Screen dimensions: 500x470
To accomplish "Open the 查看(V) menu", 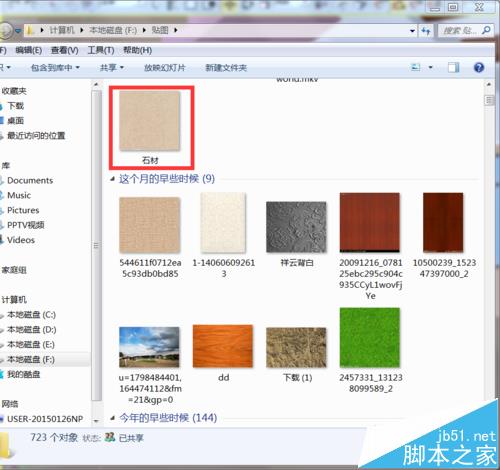I will coord(64,50).
